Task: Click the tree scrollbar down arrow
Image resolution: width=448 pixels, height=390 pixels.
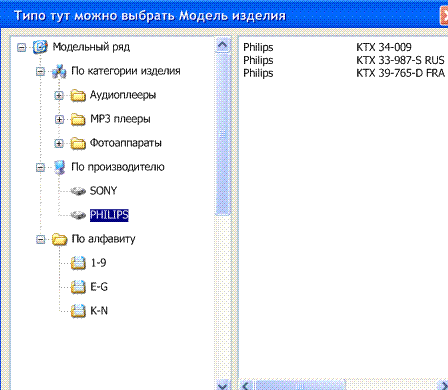Action: click(x=223, y=385)
